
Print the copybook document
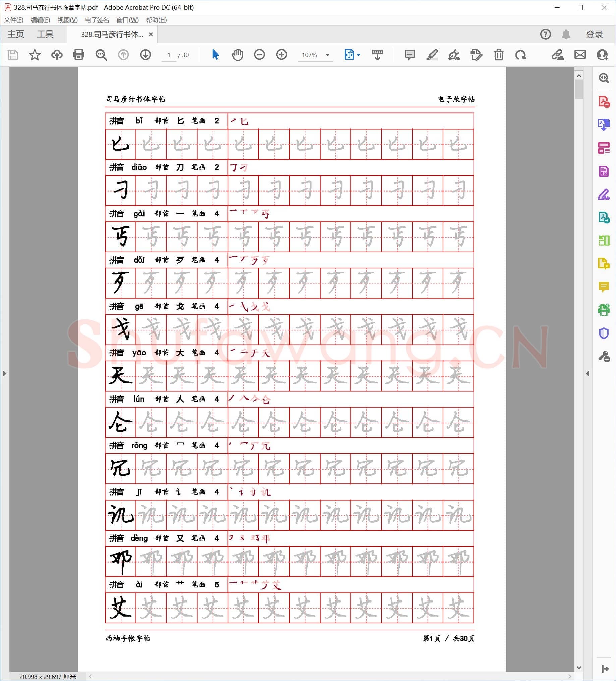point(79,55)
